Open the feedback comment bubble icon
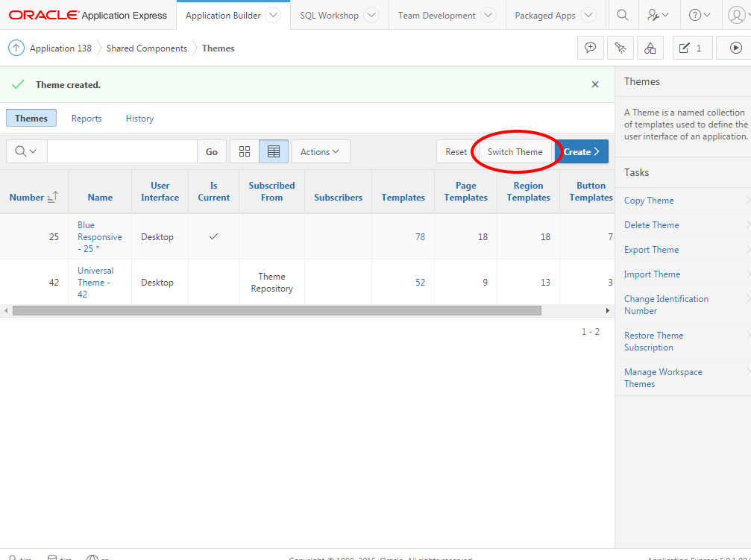 tap(591, 48)
